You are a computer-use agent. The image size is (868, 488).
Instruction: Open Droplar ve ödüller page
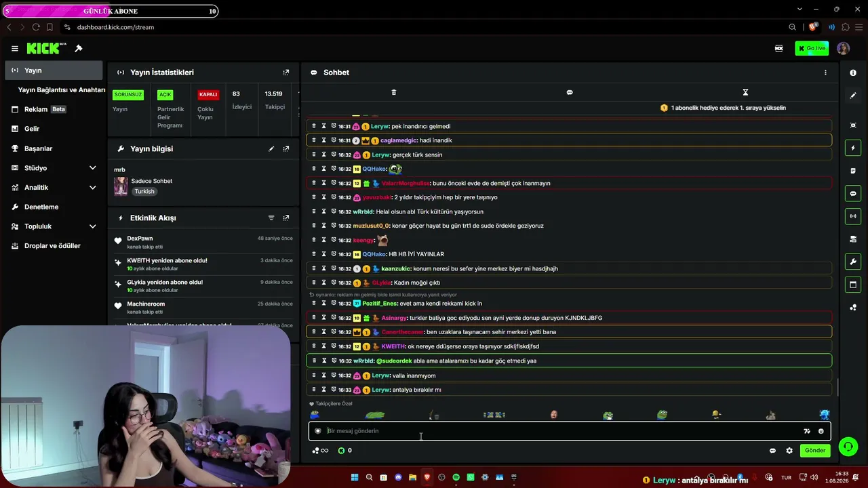tap(54, 246)
